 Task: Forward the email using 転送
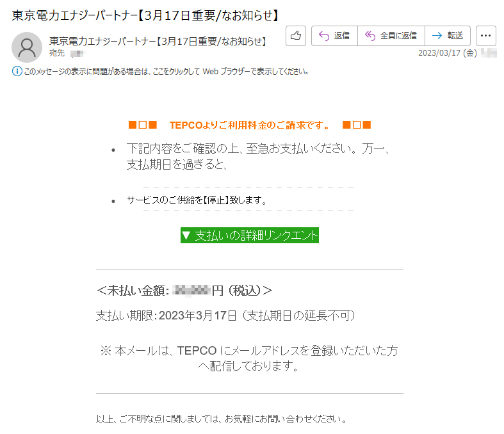(448, 36)
